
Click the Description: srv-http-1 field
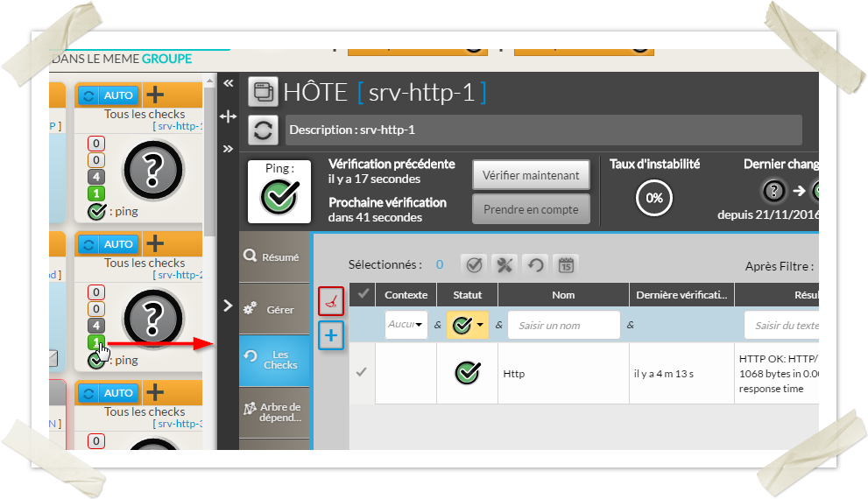(x=544, y=130)
